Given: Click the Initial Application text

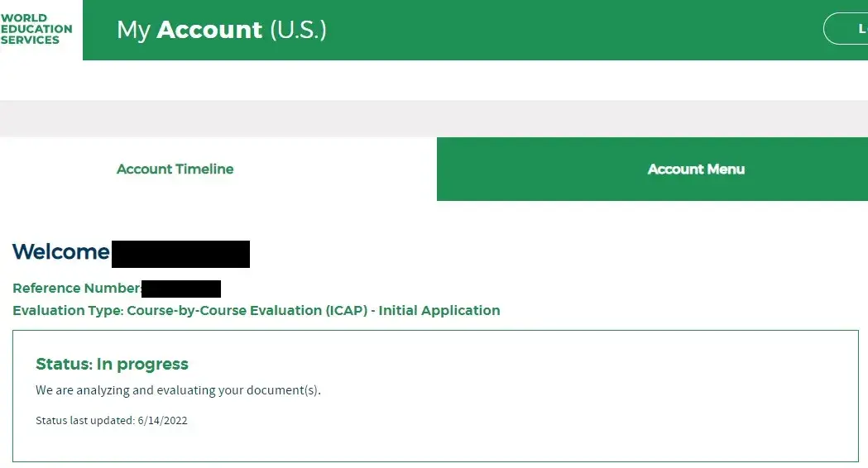Looking at the screenshot, I should point(439,311).
